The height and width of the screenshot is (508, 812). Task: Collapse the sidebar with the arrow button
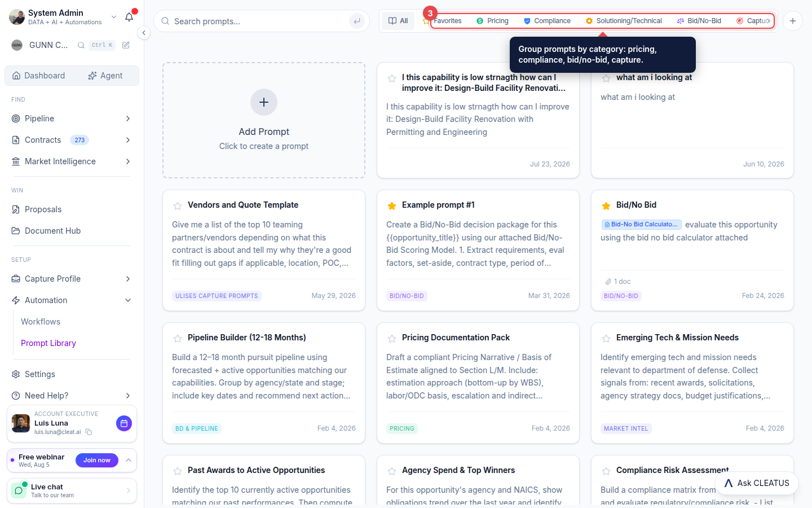[144, 33]
